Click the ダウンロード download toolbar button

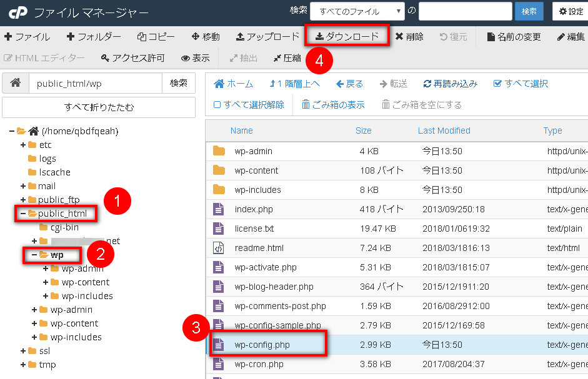click(347, 36)
